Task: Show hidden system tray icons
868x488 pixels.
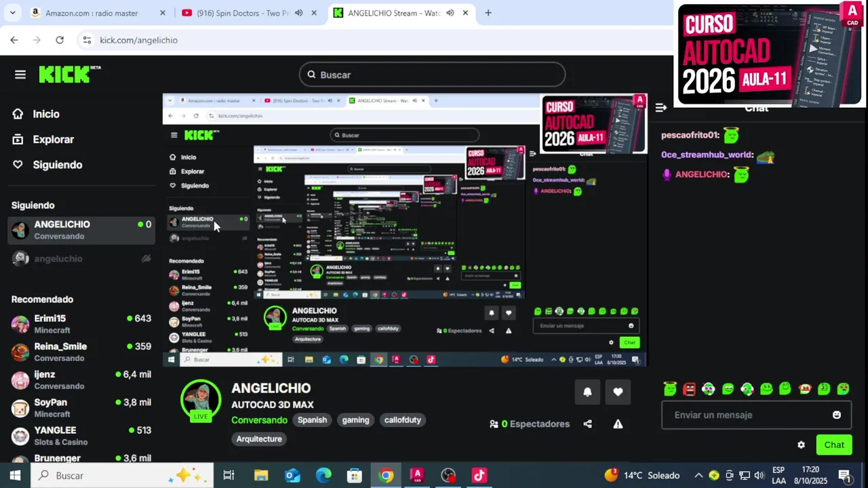Action: click(698, 475)
